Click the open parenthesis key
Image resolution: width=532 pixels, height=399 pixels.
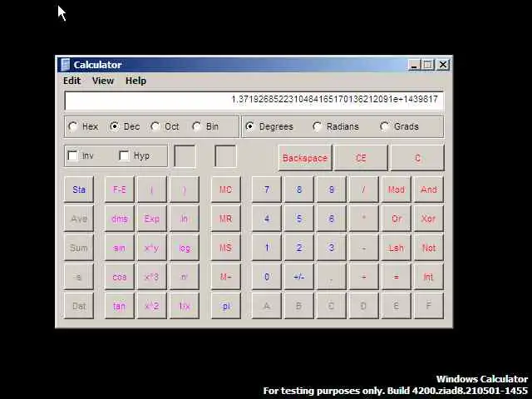(x=151, y=190)
